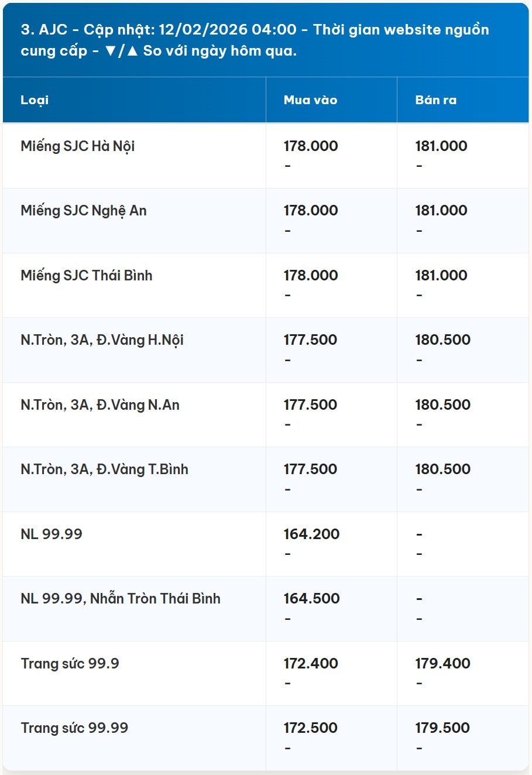The width and height of the screenshot is (532, 775).
Task: Select the Trang sức 99.9 row label
Action: pos(70,663)
